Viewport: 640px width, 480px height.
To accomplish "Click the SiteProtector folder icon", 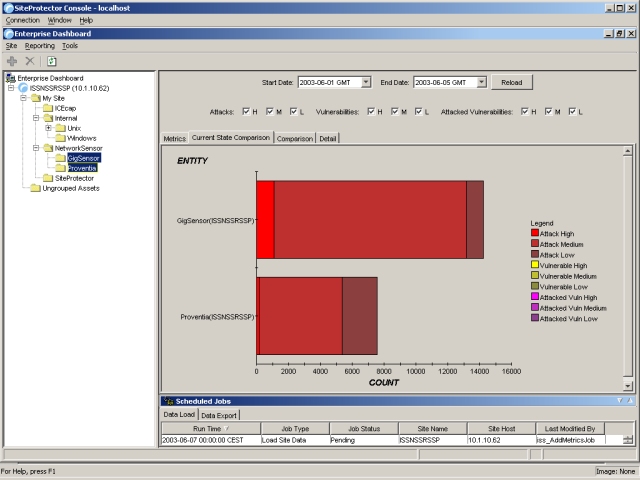I will (48, 178).
